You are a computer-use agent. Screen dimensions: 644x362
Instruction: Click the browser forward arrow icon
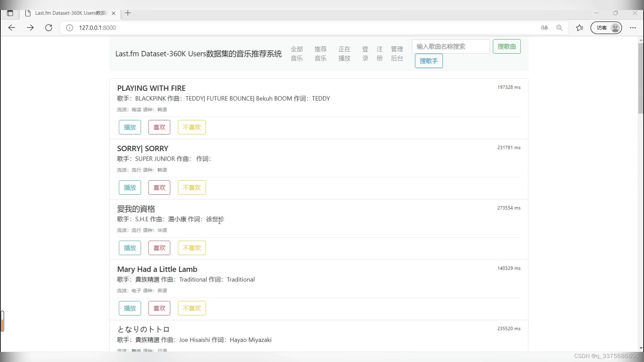pyautogui.click(x=30, y=28)
